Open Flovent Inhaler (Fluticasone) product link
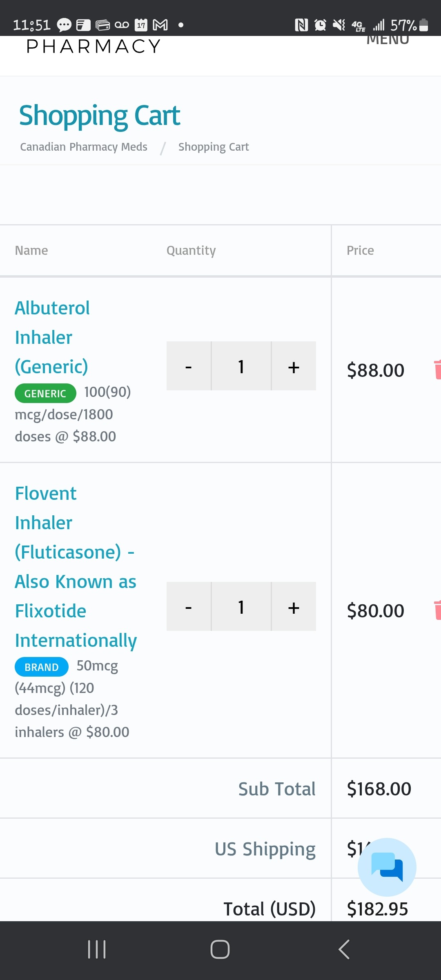 tap(76, 567)
